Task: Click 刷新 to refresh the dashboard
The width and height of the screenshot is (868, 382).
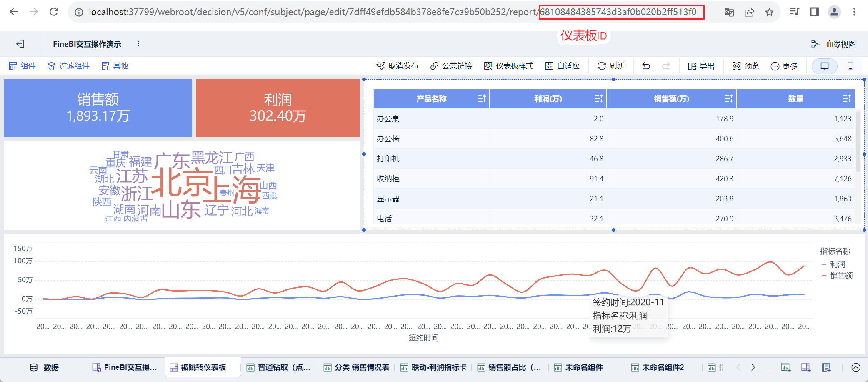Action: click(611, 66)
